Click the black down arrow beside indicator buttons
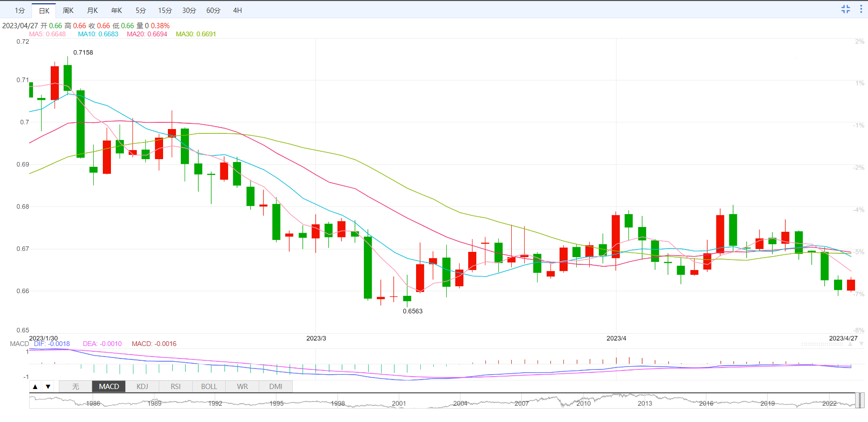Screen dimensions: 868x422 (48, 387)
